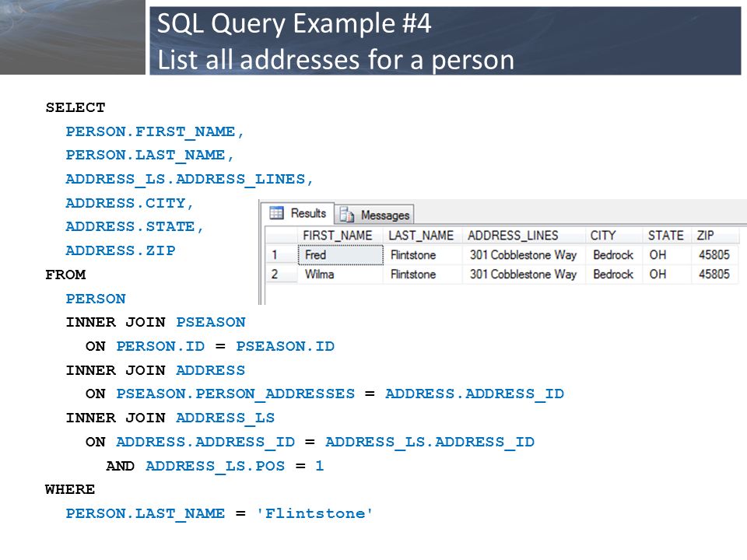Click 45805 cell in row 2
The width and height of the screenshot is (747, 560).
tap(714, 275)
